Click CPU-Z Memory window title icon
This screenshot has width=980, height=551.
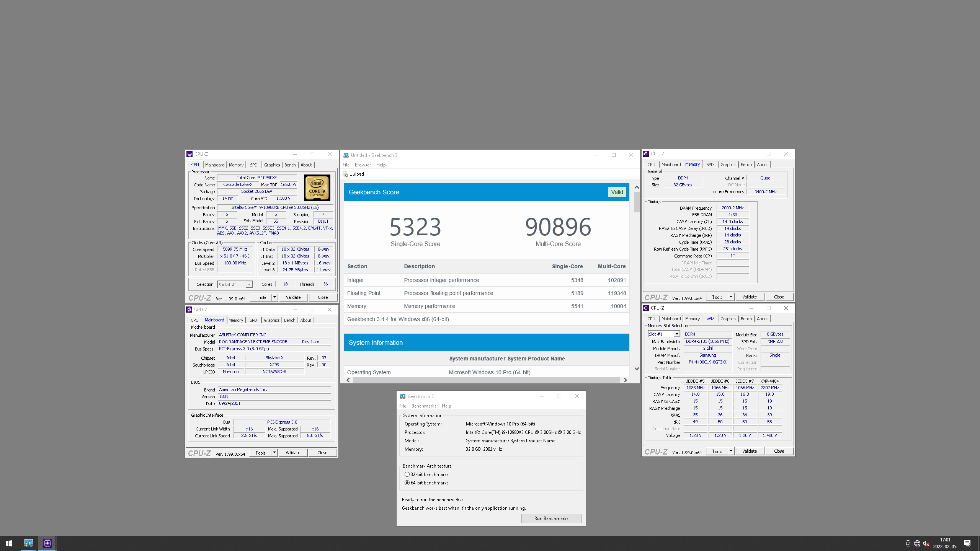pyautogui.click(x=646, y=154)
